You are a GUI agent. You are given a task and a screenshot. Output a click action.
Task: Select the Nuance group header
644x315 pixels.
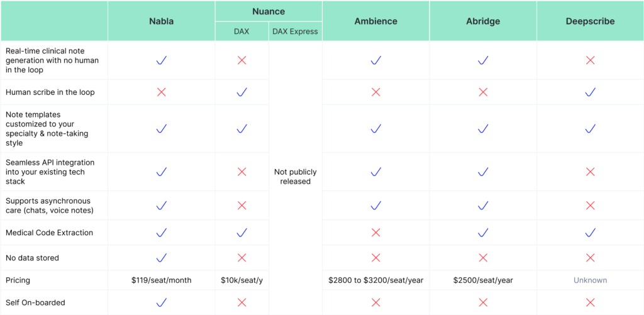pyautogui.click(x=269, y=11)
